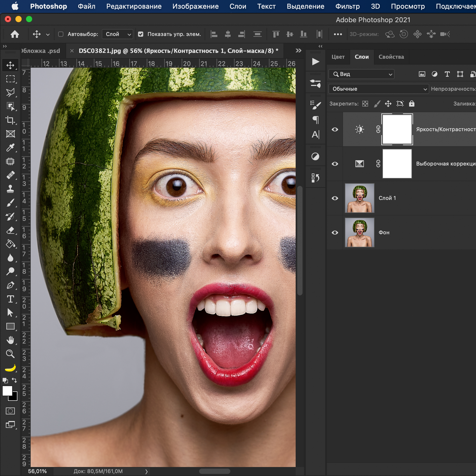Click the Home icon in options bar

tap(15, 34)
